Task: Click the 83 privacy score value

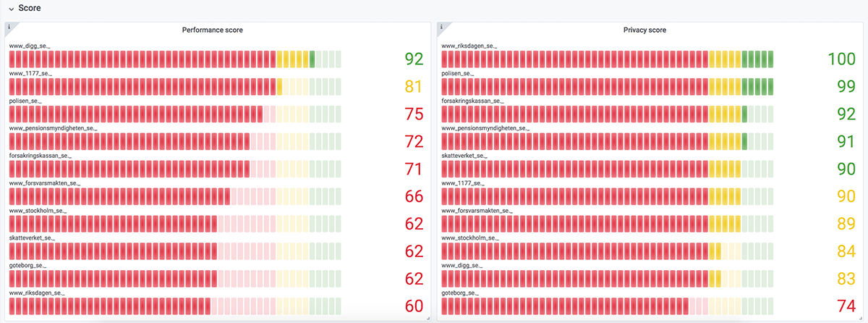Action: (x=846, y=279)
